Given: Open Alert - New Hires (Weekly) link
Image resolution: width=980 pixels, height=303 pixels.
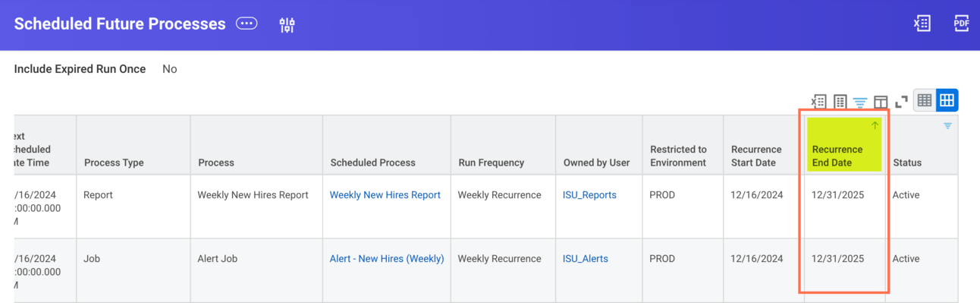Looking at the screenshot, I should point(387,259).
